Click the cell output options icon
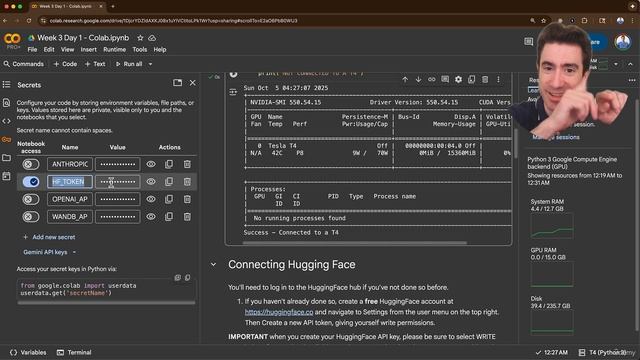Image resolution: width=640 pixels, height=360 pixels. click(x=233, y=92)
